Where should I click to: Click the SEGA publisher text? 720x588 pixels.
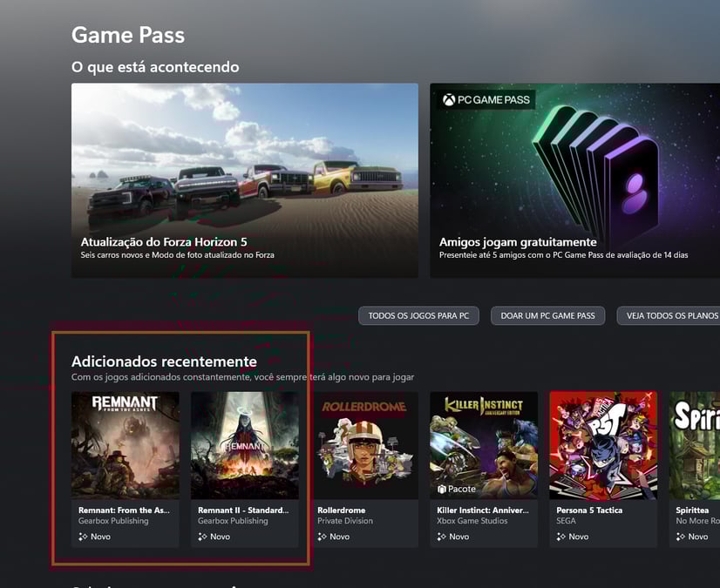tap(567, 521)
